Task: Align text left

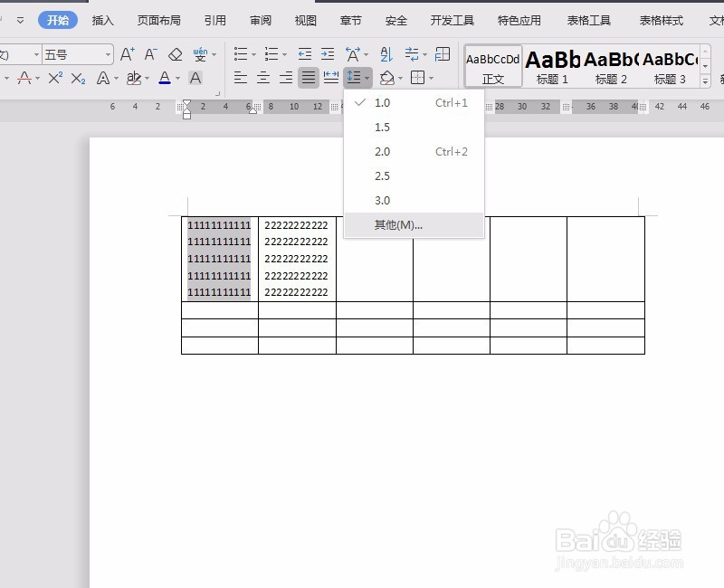Action: click(241, 78)
